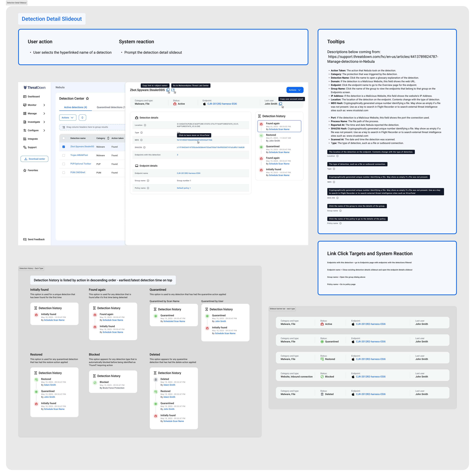Click the refresh icon button in Detection Center

pos(82,118)
